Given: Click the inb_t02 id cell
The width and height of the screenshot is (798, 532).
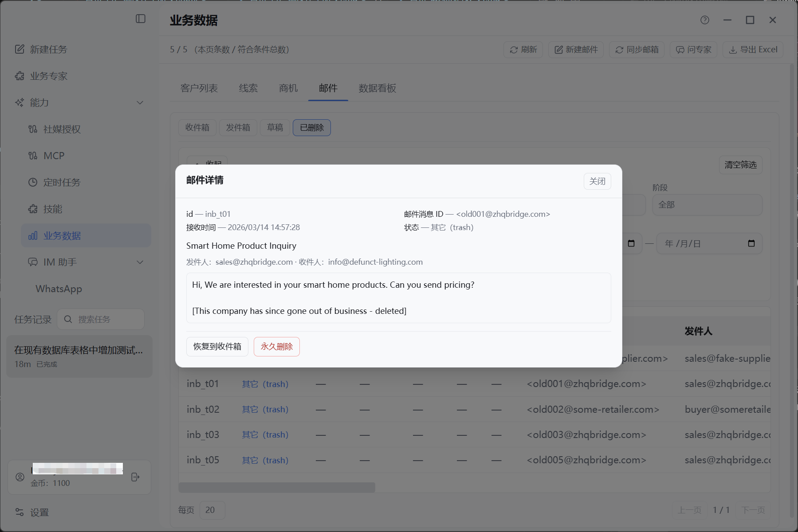Looking at the screenshot, I should click(x=203, y=409).
